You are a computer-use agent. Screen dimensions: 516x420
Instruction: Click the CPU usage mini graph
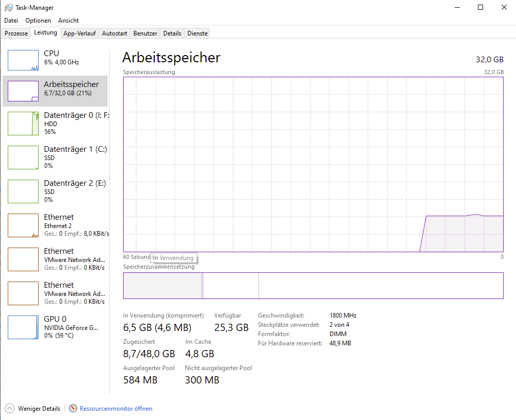tap(23, 60)
